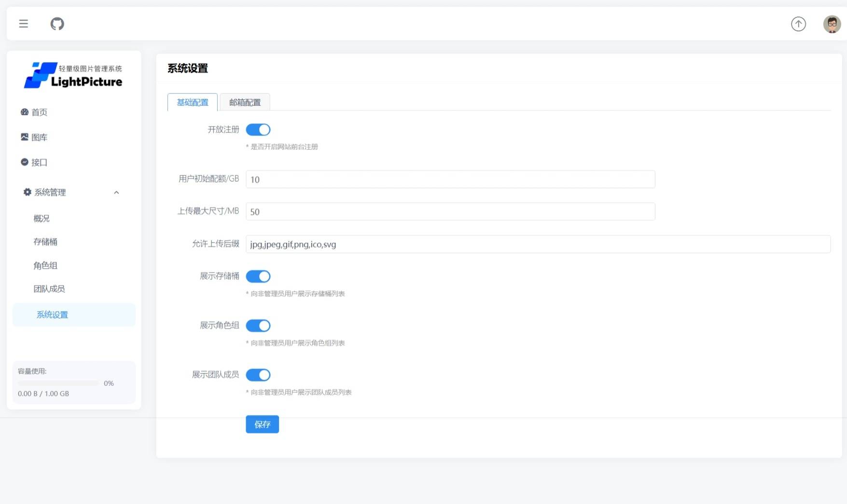Open the 系统管理 menu label
The width and height of the screenshot is (847, 504).
pyautogui.click(x=50, y=192)
